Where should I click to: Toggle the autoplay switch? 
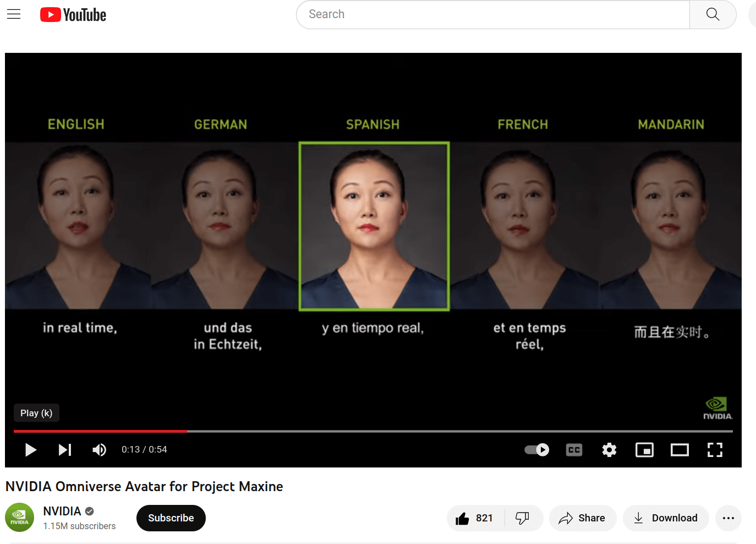(536, 450)
